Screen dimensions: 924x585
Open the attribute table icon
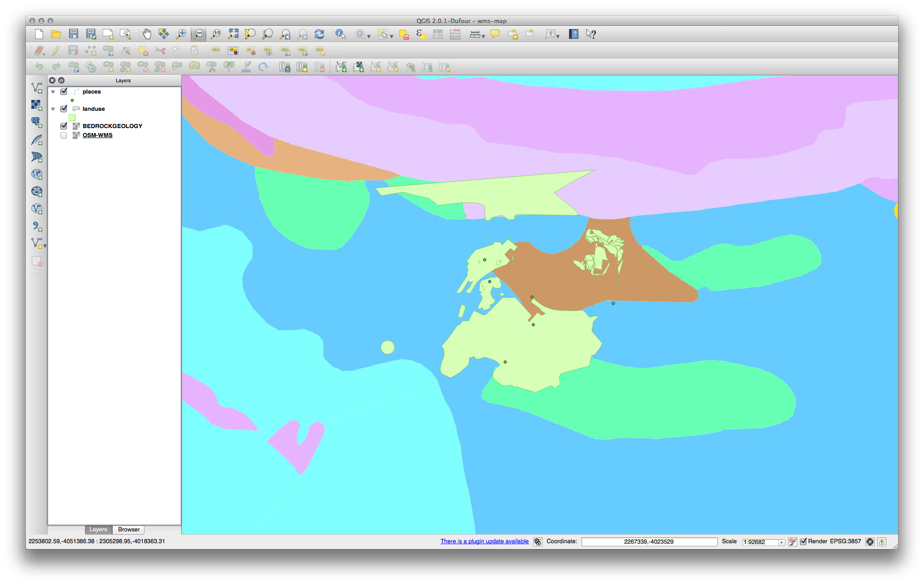point(438,34)
